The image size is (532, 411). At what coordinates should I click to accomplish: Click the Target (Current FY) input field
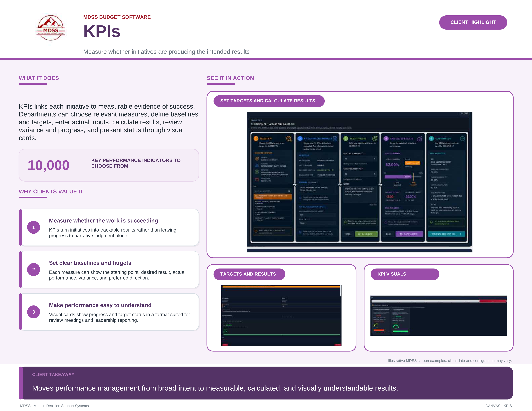coord(360,174)
